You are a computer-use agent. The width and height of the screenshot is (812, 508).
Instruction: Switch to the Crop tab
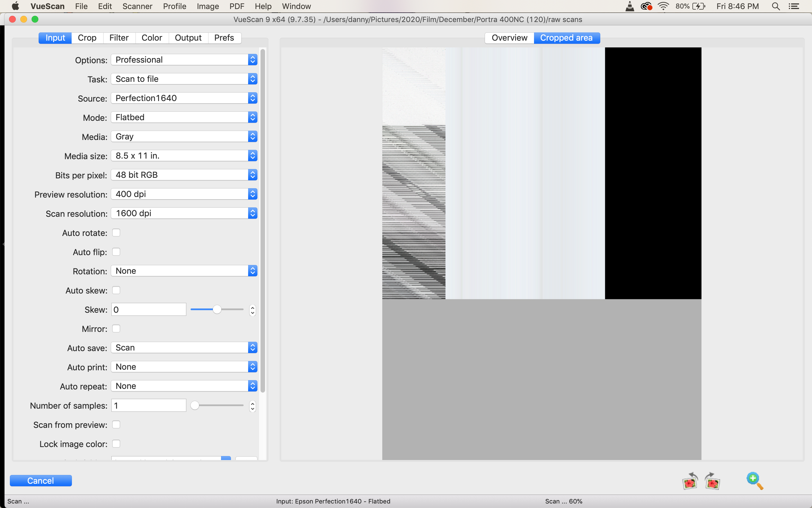(87, 38)
